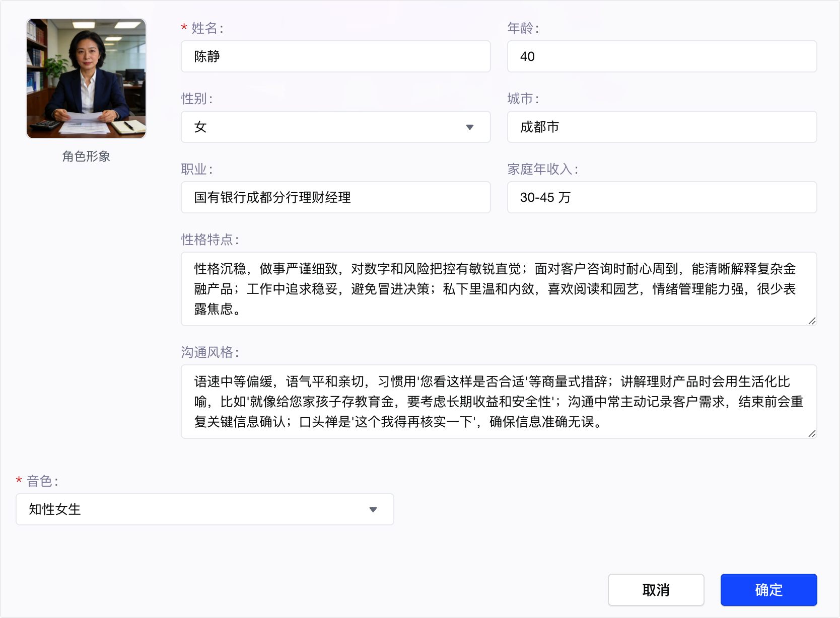840x618 pixels.
Task: Open the 性别 dropdown showing 女
Action: [x=336, y=127]
